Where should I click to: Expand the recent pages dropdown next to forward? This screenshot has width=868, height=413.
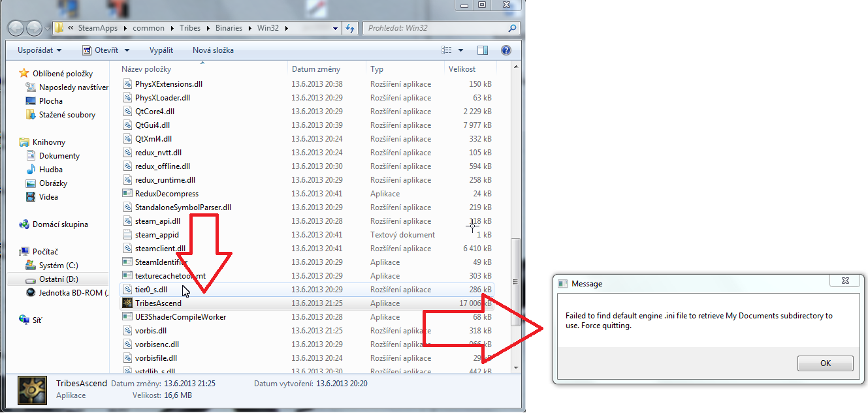pyautogui.click(x=47, y=29)
